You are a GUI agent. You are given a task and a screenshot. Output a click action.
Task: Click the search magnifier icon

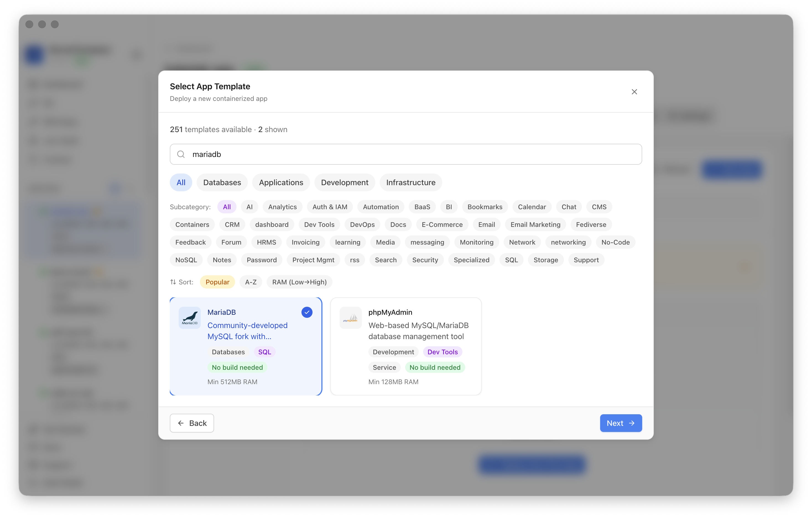(x=181, y=154)
